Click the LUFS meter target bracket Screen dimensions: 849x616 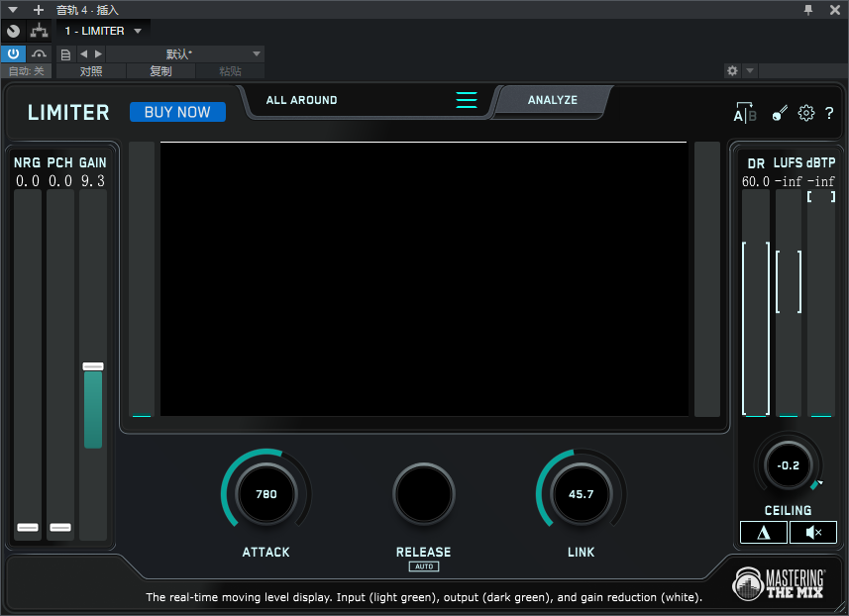coord(789,281)
